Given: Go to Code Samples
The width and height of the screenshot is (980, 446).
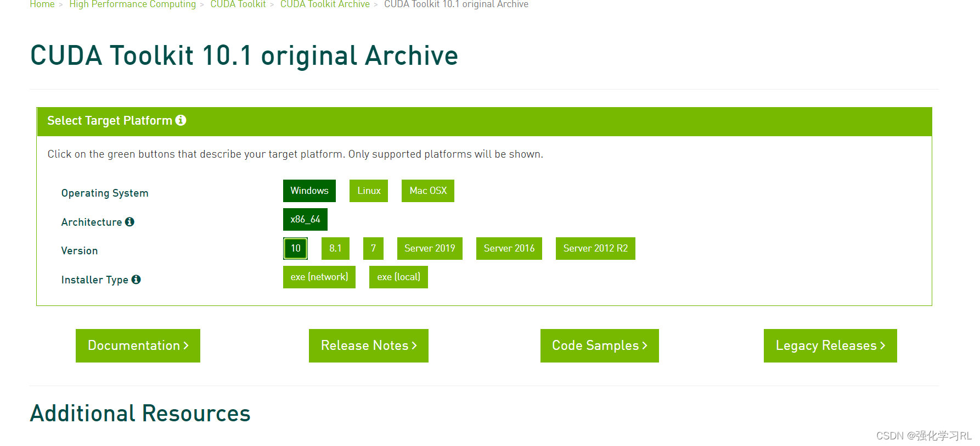Looking at the screenshot, I should click(600, 345).
